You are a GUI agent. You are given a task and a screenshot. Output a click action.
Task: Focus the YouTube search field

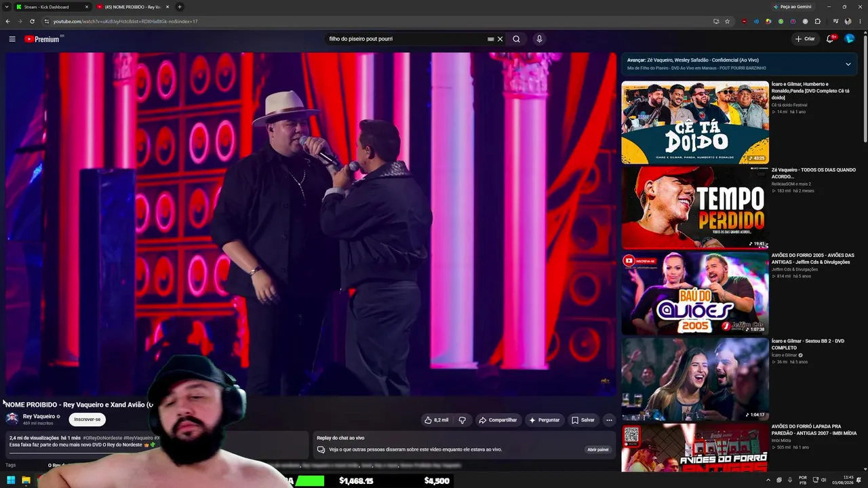tap(406, 39)
